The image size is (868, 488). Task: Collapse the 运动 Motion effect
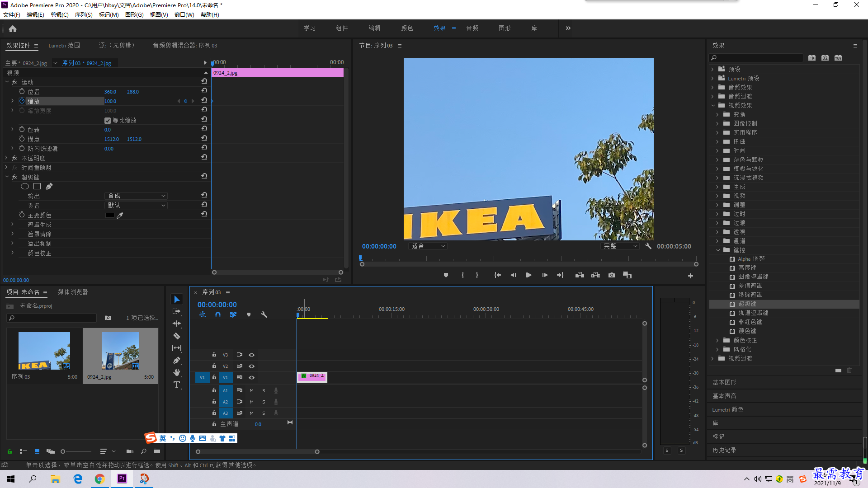(x=7, y=82)
